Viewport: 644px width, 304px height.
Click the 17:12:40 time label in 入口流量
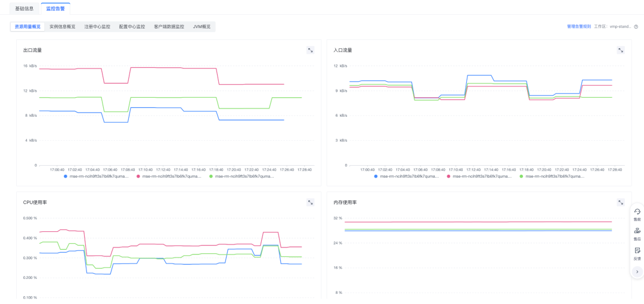click(473, 169)
